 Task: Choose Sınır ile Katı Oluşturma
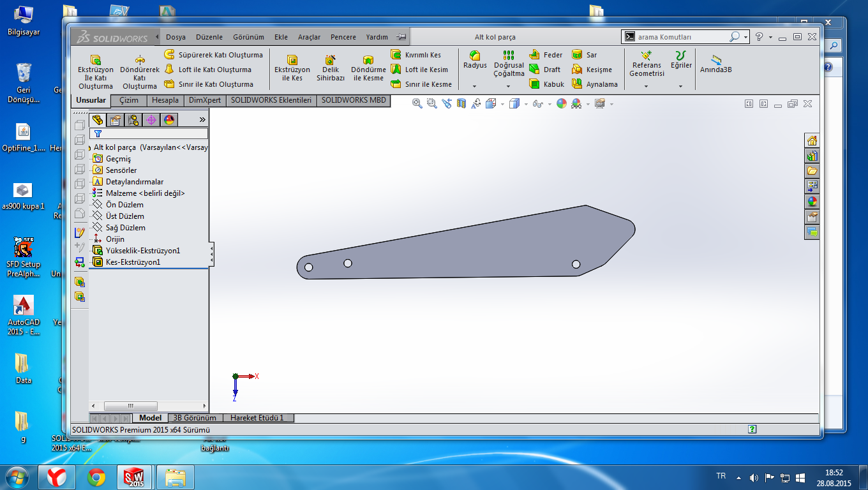click(208, 84)
